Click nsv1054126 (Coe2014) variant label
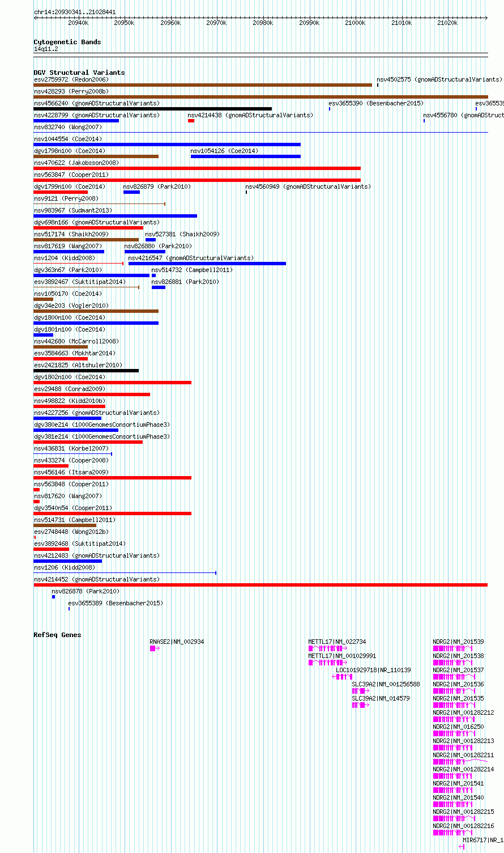Image resolution: width=504 pixels, height=853 pixels. point(224,151)
